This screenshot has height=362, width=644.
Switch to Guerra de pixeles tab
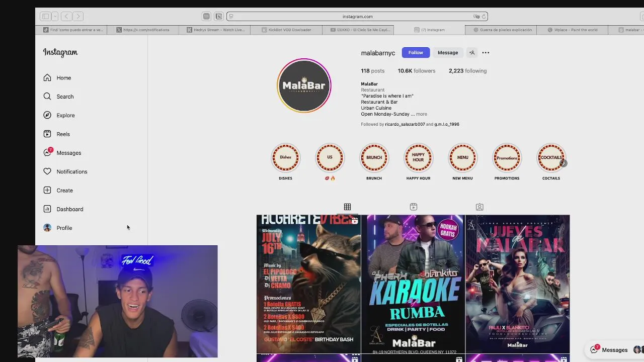point(501,30)
